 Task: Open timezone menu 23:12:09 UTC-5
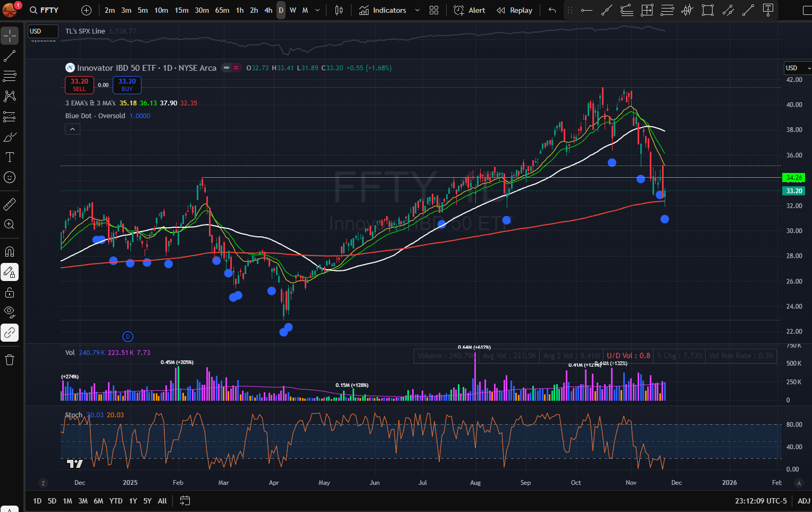761,501
